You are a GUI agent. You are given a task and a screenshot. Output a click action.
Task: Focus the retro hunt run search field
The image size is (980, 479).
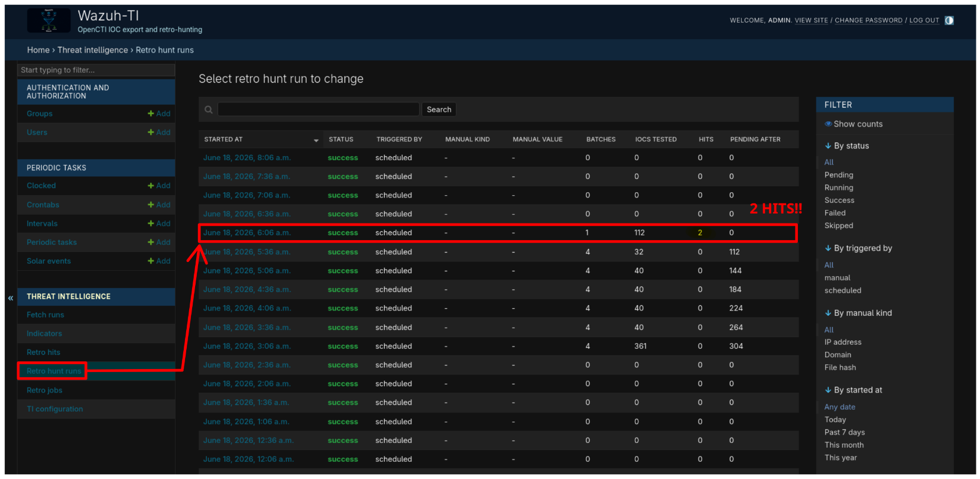point(318,109)
